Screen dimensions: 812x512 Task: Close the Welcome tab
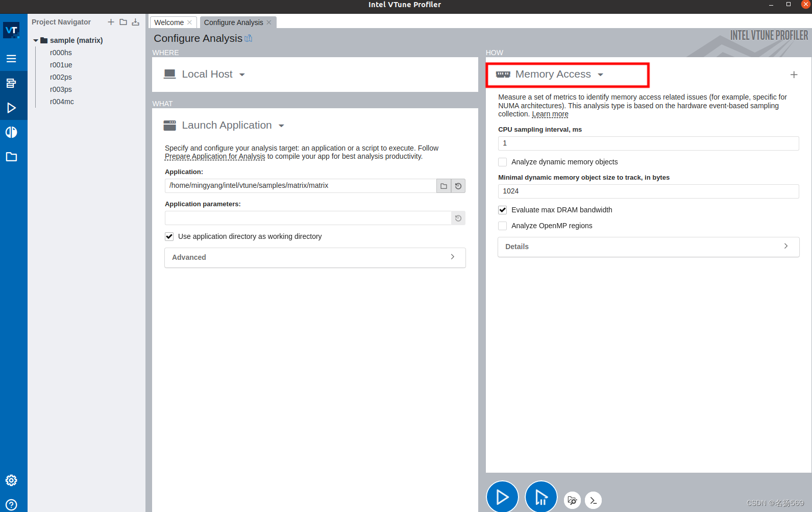[189, 22]
